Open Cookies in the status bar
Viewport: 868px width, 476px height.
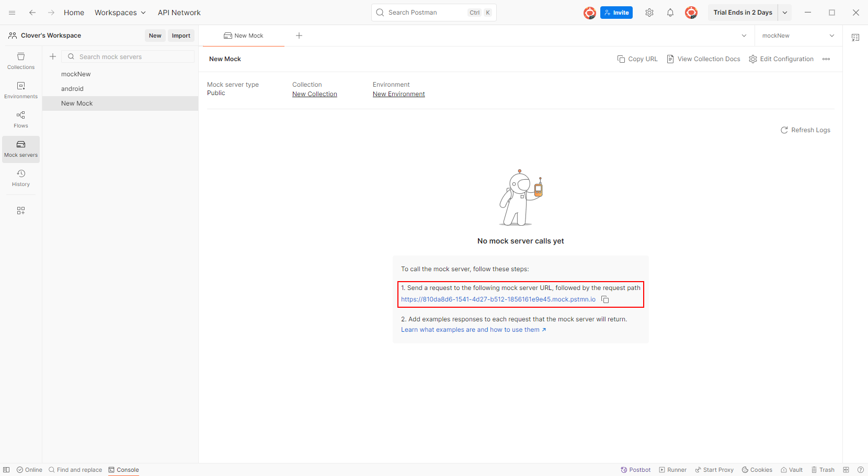click(x=757, y=470)
